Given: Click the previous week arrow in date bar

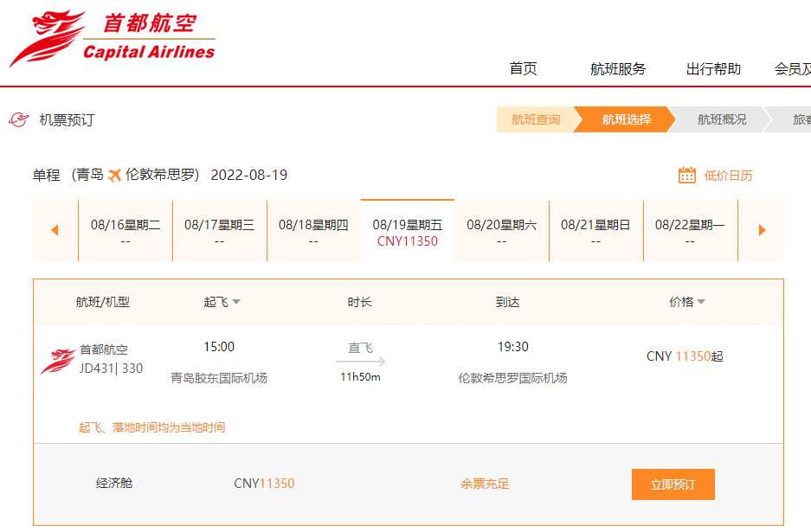Looking at the screenshot, I should [x=55, y=230].
